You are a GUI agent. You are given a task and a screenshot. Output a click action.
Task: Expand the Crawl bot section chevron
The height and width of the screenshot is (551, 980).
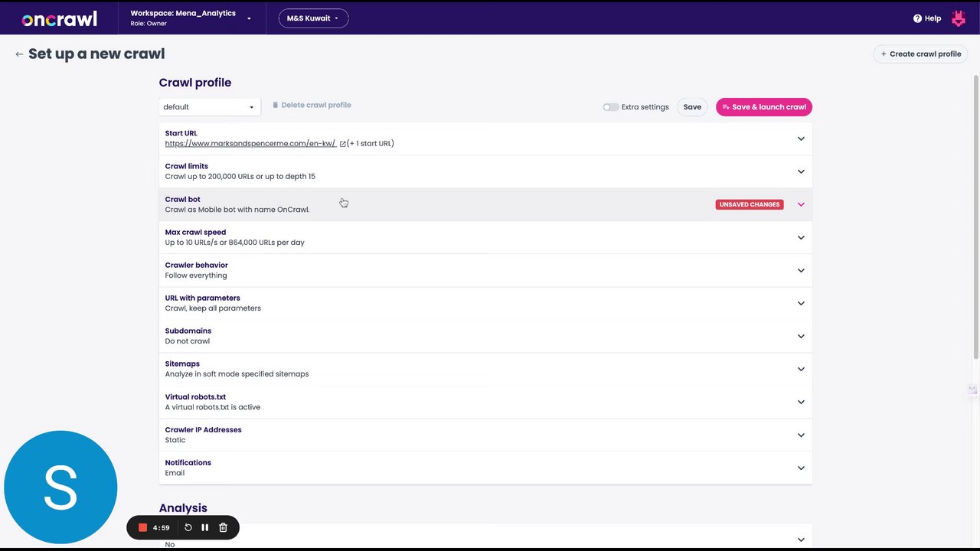tap(801, 204)
